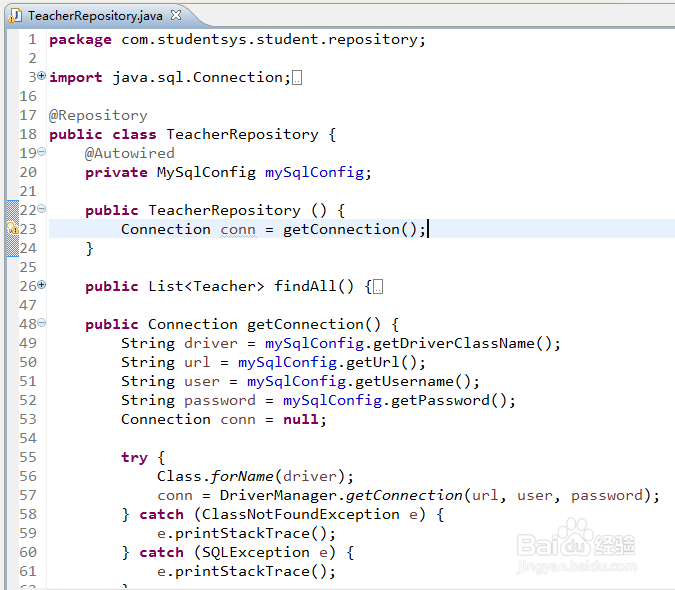
Task: Click the underlined conn variable on line 23
Action: click(238, 230)
